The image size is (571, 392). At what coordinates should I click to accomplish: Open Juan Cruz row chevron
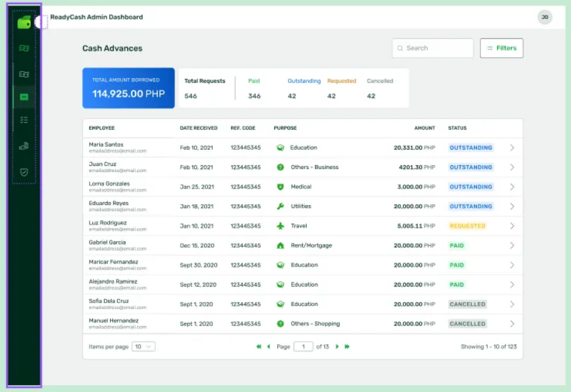(x=512, y=168)
